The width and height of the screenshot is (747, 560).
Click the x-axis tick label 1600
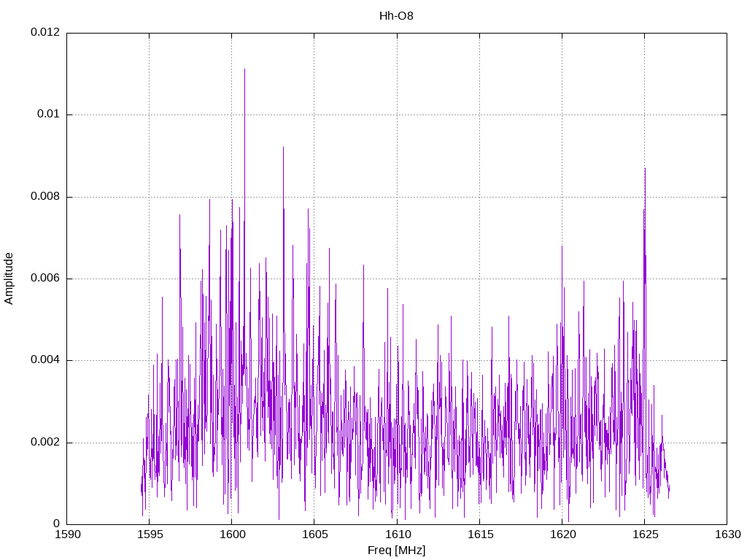pyautogui.click(x=232, y=534)
